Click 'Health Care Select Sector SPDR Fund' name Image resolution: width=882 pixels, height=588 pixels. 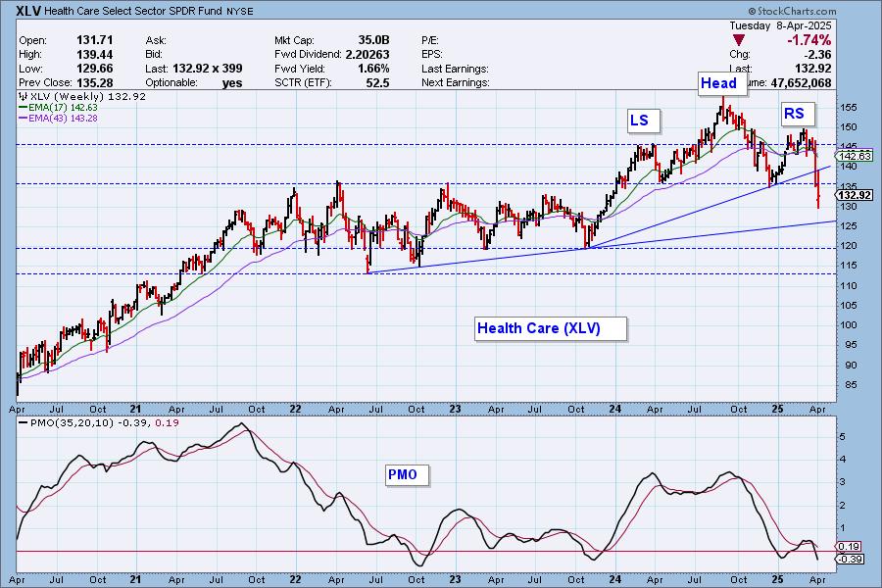coord(132,11)
